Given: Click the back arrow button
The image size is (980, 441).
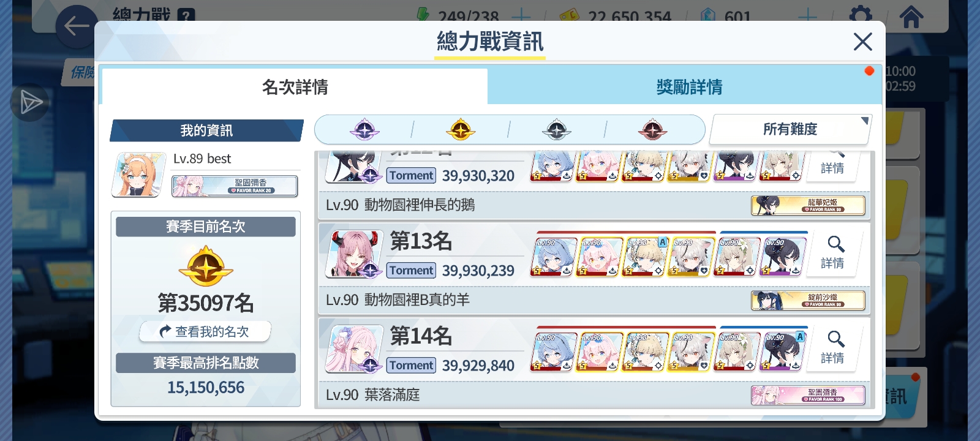Looking at the screenshot, I should click(77, 26).
